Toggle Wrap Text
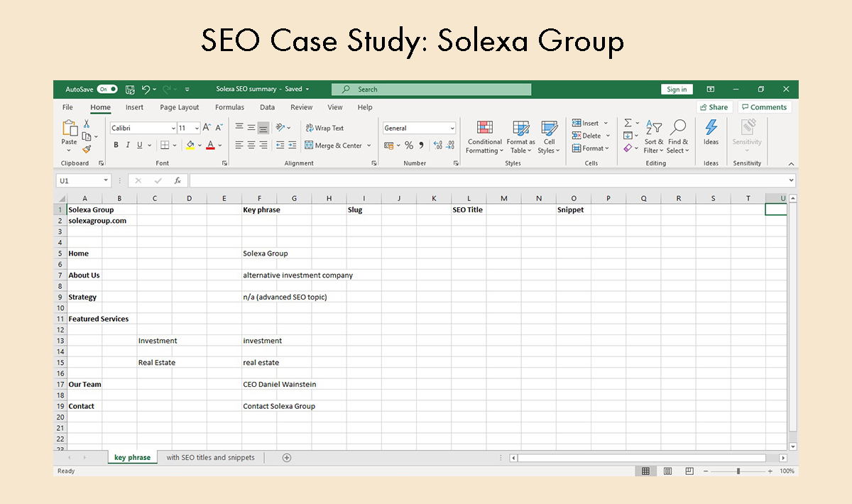This screenshot has height=504, width=852. click(324, 128)
